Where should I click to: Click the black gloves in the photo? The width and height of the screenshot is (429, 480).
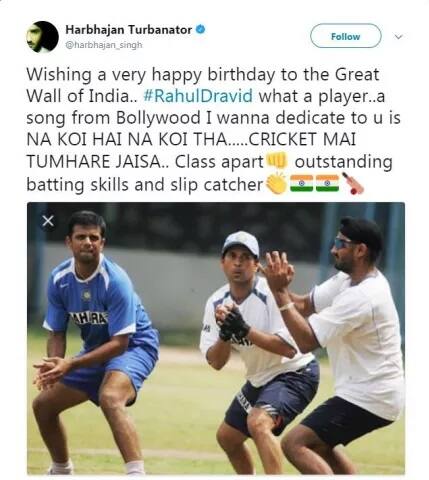click(233, 323)
